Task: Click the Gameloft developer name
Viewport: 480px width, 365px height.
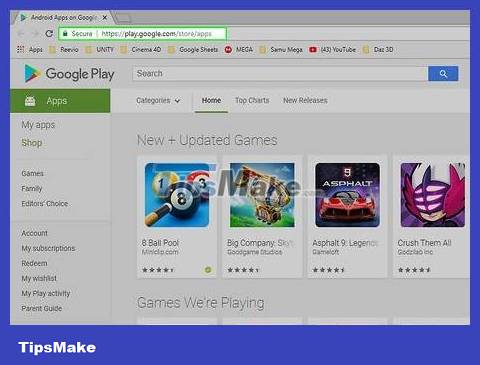Action: click(x=326, y=252)
